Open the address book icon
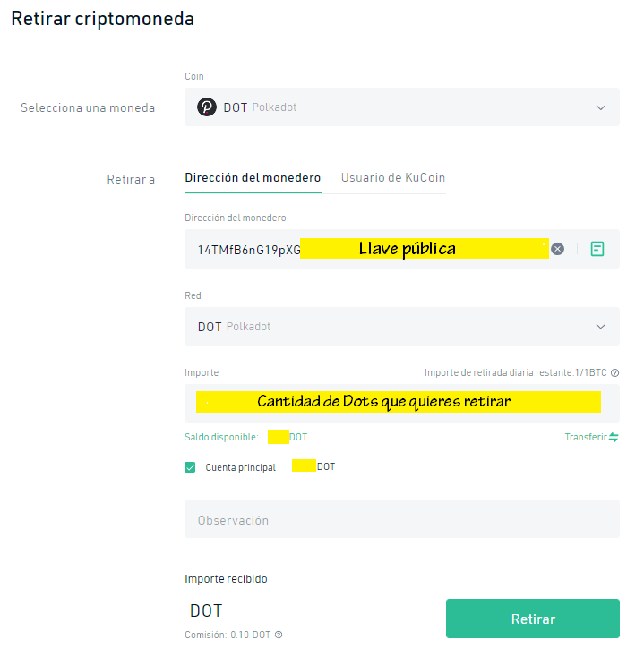Screen dimensions: 644x649 pyautogui.click(x=597, y=249)
